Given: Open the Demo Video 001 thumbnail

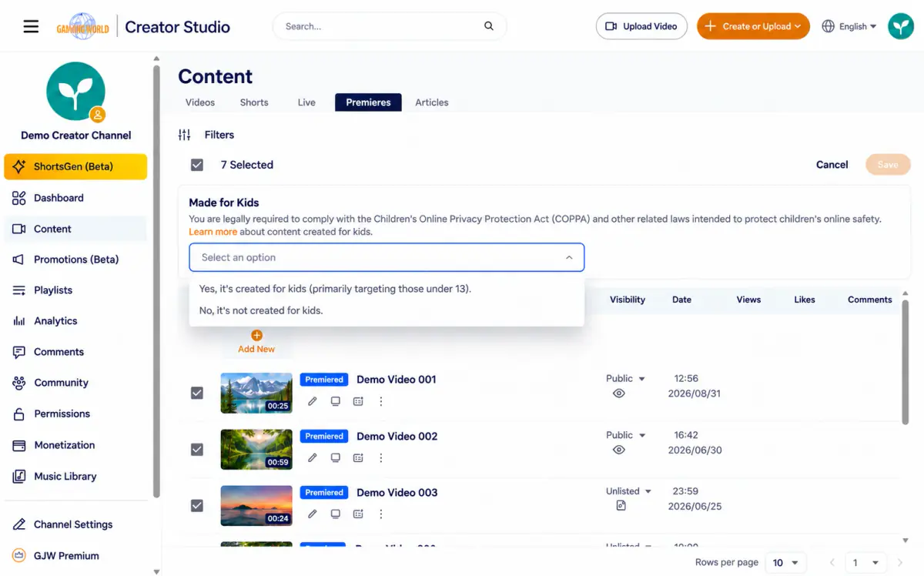Looking at the screenshot, I should (x=256, y=393).
